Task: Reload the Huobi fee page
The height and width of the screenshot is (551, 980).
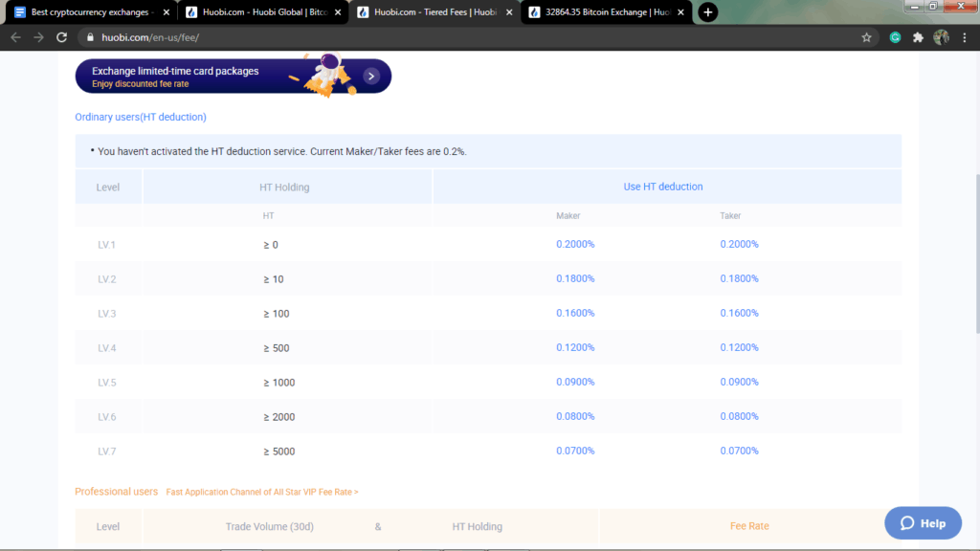Action: coord(61,37)
